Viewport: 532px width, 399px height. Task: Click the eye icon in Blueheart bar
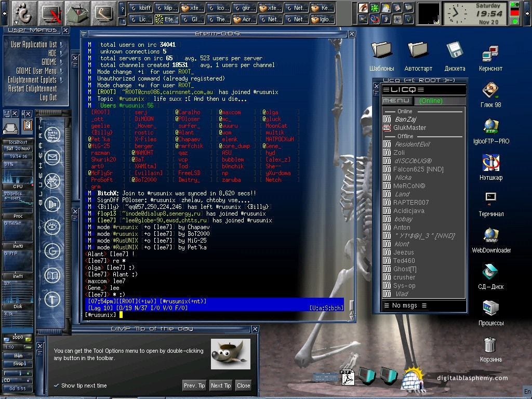52,228
